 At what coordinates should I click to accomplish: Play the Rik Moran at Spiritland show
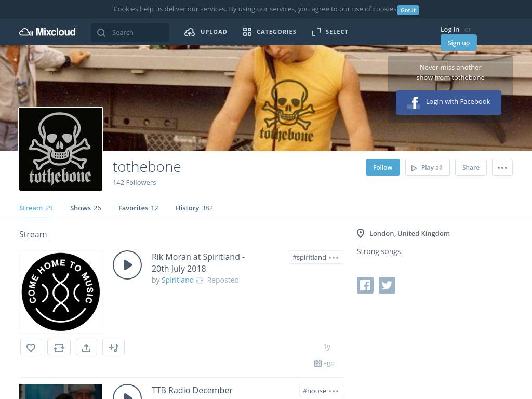tap(127, 265)
